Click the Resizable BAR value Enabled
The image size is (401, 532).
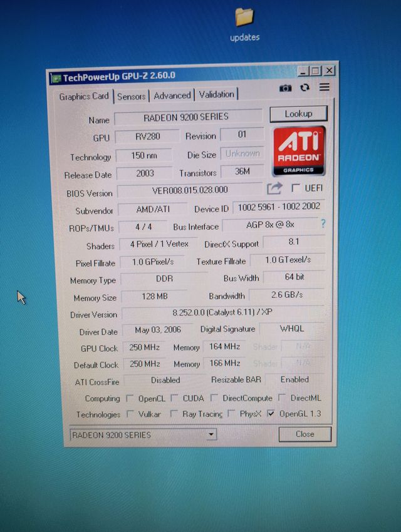[x=294, y=379]
